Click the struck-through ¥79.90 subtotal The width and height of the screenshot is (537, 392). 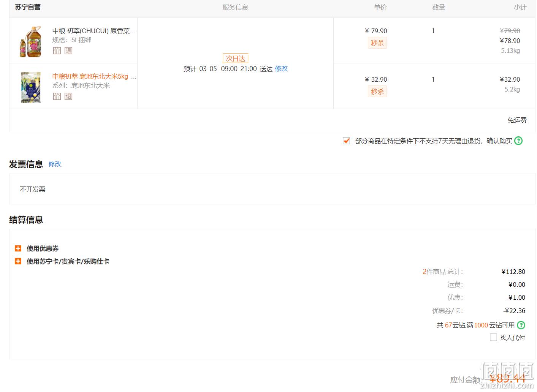pyautogui.click(x=510, y=31)
